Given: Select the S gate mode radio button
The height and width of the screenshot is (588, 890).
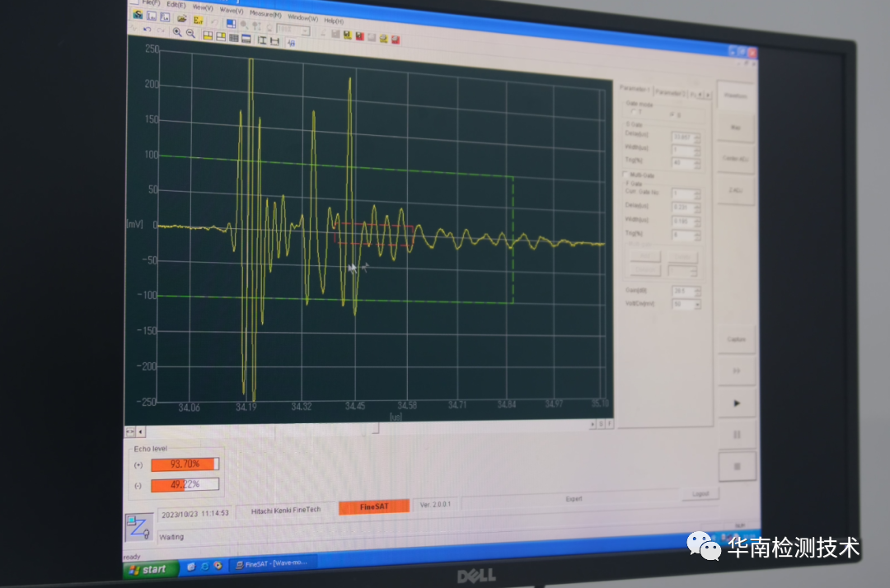Looking at the screenshot, I should (x=671, y=114).
